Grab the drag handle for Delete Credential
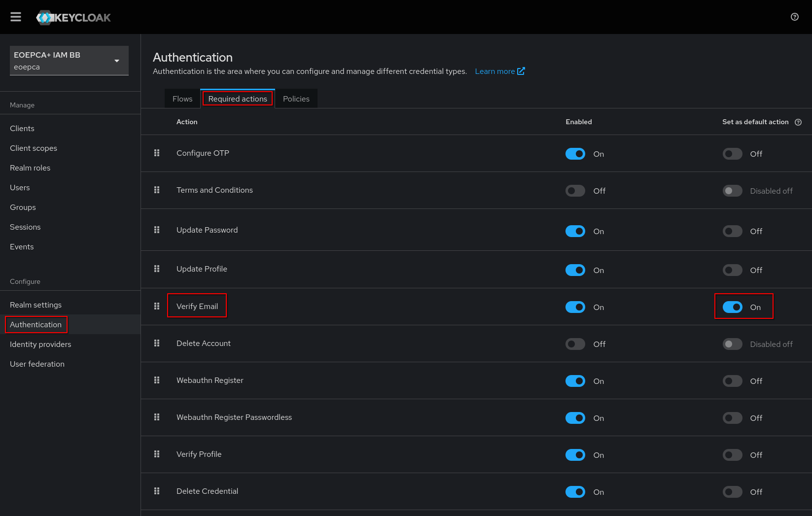 point(157,491)
